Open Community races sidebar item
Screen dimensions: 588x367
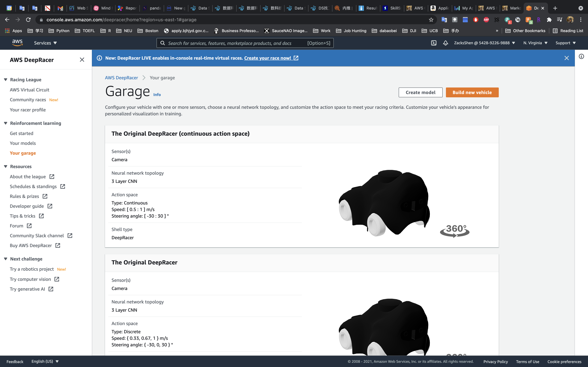[x=28, y=100]
